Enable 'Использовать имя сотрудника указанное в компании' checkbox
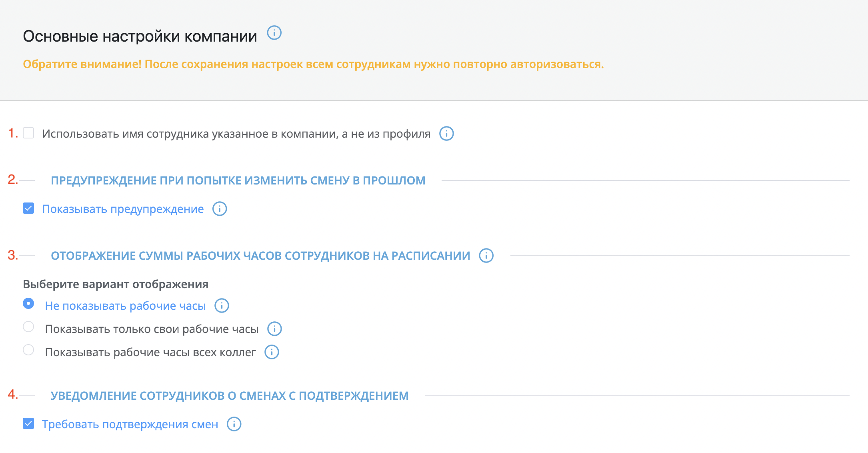868x453 pixels. tap(28, 133)
